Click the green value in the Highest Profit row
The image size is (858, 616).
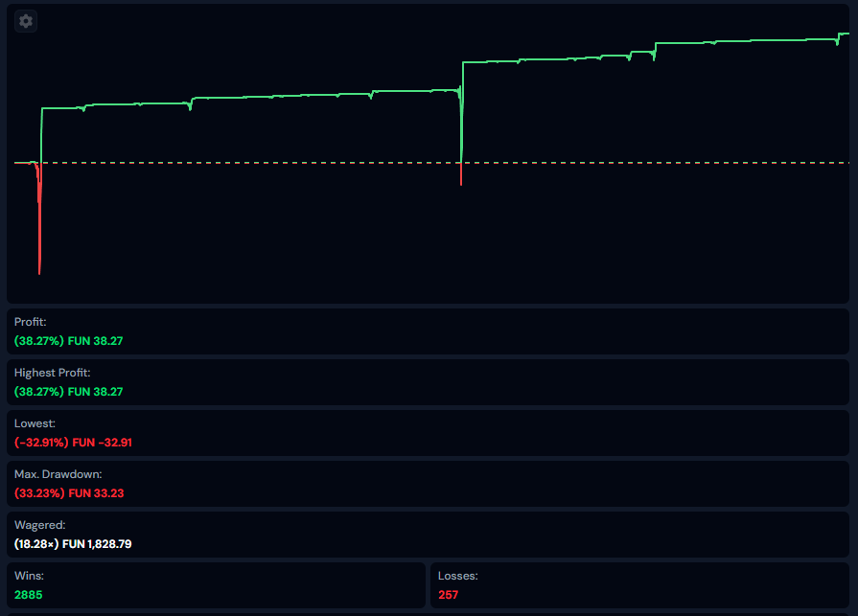pos(68,391)
